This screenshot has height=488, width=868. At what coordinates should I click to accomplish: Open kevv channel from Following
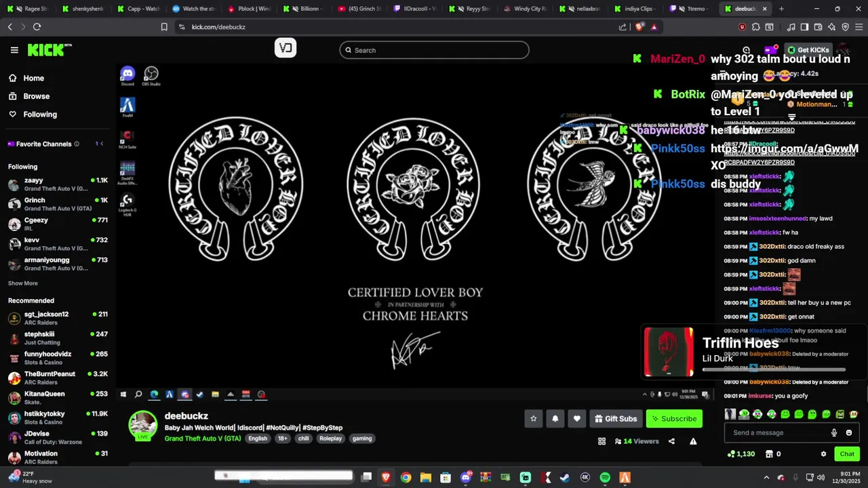pos(58,243)
